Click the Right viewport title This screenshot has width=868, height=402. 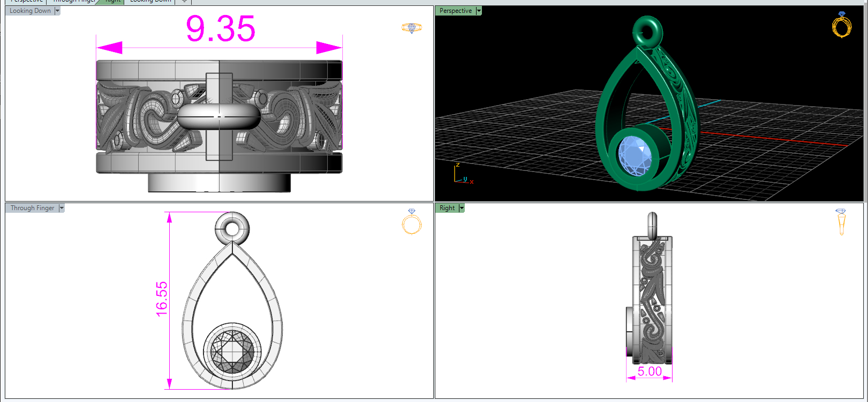[x=447, y=208]
